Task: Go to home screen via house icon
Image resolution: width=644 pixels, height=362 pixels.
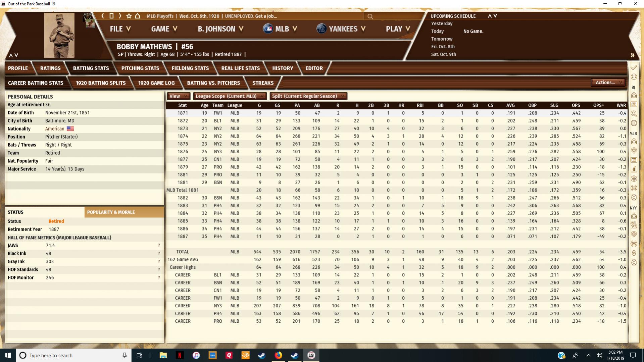Action: tap(138, 16)
